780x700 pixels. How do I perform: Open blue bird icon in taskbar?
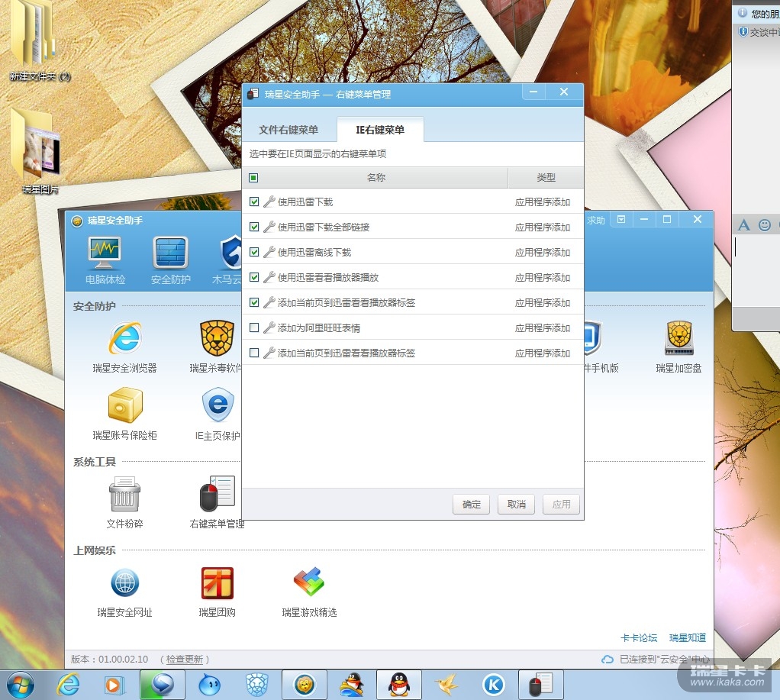tap(209, 685)
